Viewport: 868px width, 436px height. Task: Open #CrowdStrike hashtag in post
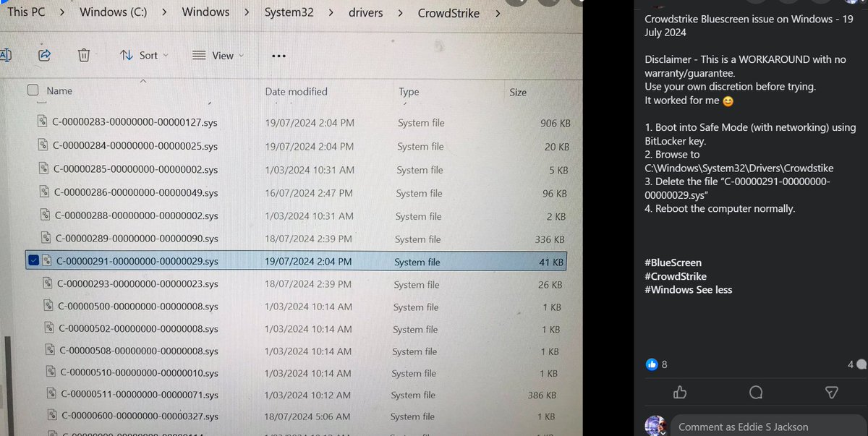[x=676, y=276]
